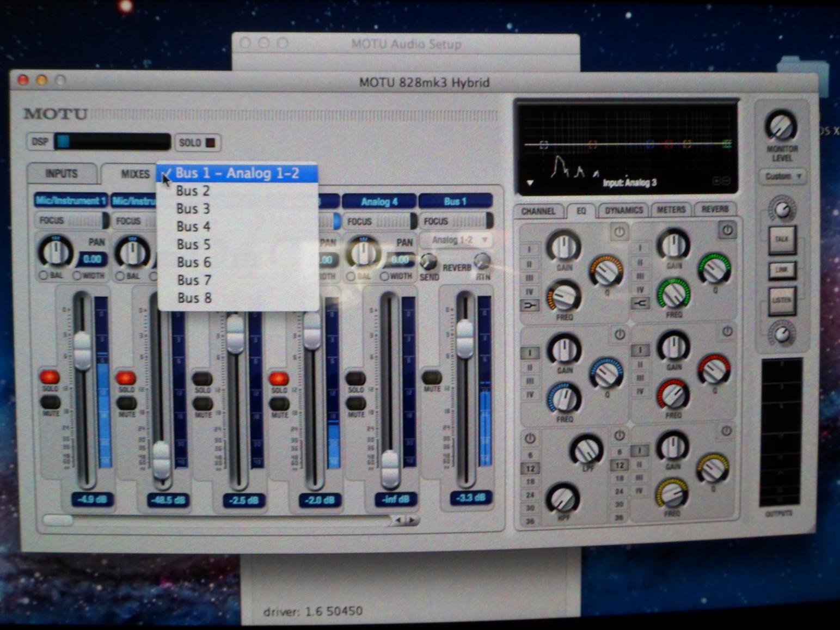The height and width of the screenshot is (630, 840).
Task: Select high shelf icon in green EQ band
Action: tap(640, 303)
